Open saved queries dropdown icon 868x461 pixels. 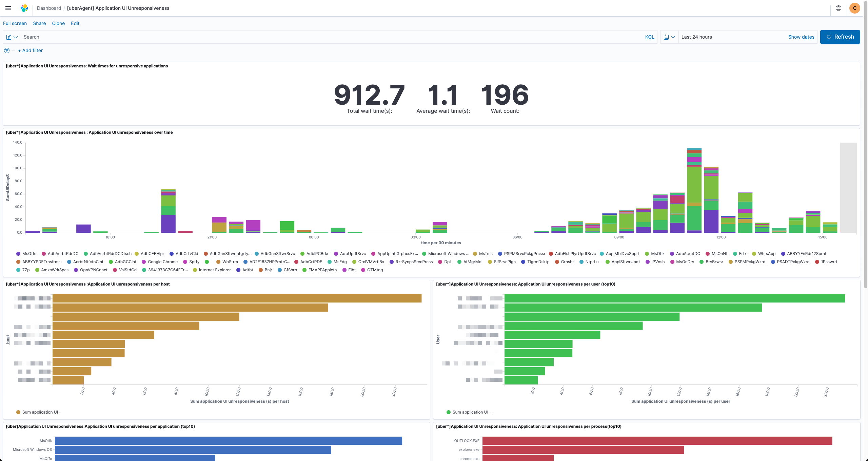(x=12, y=37)
